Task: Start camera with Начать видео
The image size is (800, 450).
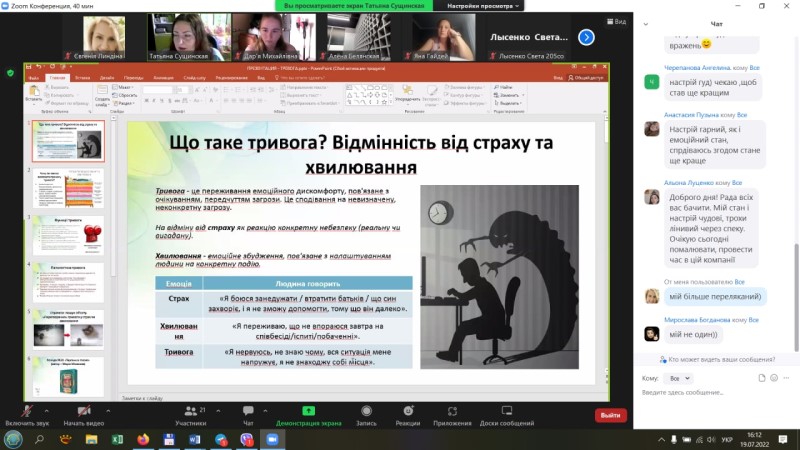Action: [84, 411]
